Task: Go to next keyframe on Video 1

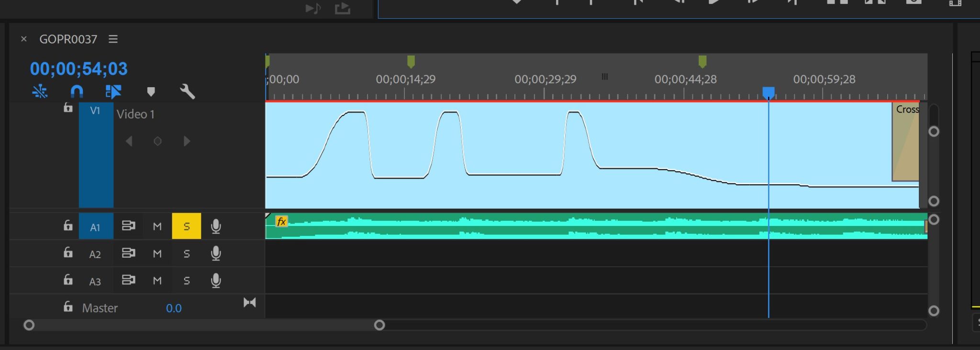Action: [x=187, y=141]
